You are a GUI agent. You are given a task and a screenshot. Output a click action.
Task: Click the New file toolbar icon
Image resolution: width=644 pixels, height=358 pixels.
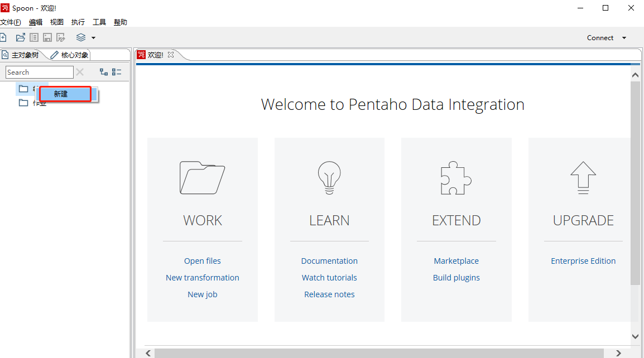(3, 38)
